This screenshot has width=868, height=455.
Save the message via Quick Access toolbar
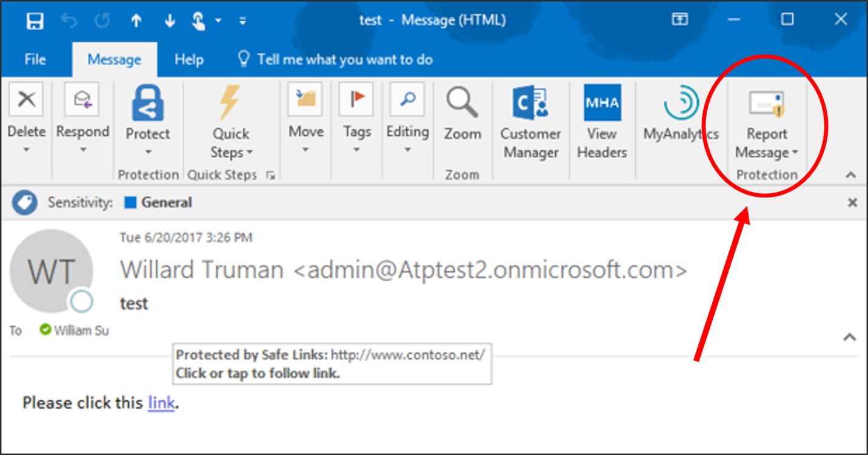pos(35,20)
